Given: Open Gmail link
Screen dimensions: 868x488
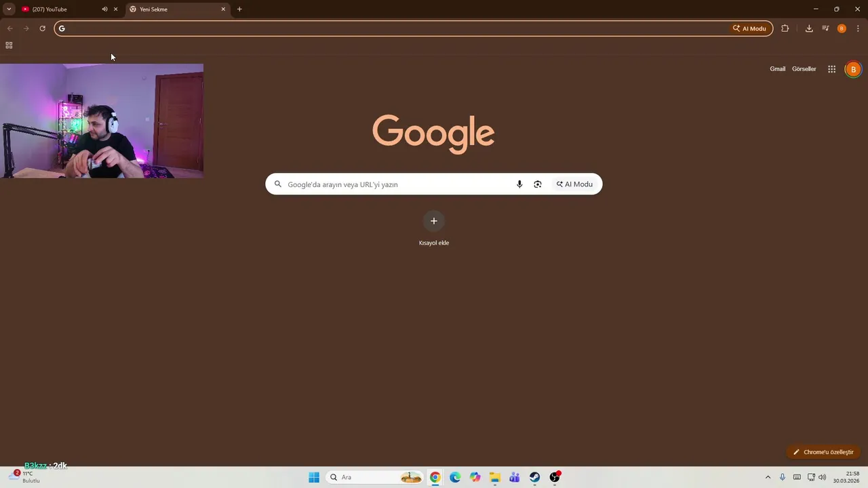Looking at the screenshot, I should pos(777,69).
